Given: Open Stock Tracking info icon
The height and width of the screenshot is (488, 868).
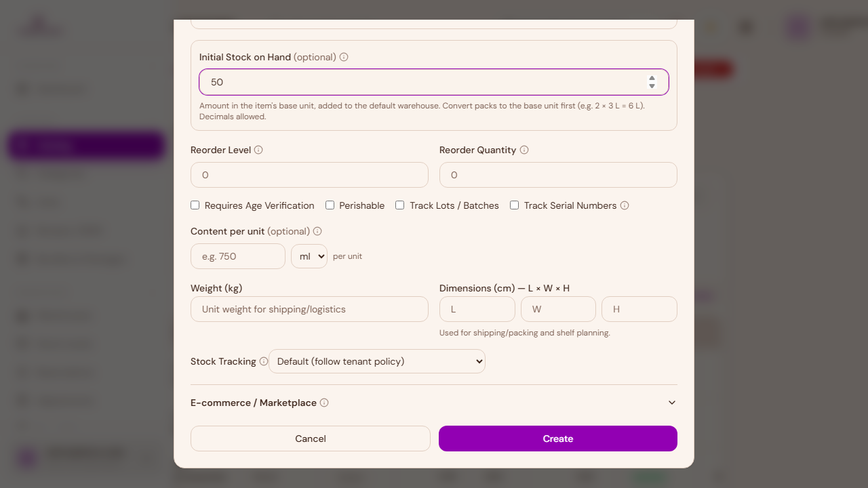Looking at the screenshot, I should pyautogui.click(x=264, y=361).
